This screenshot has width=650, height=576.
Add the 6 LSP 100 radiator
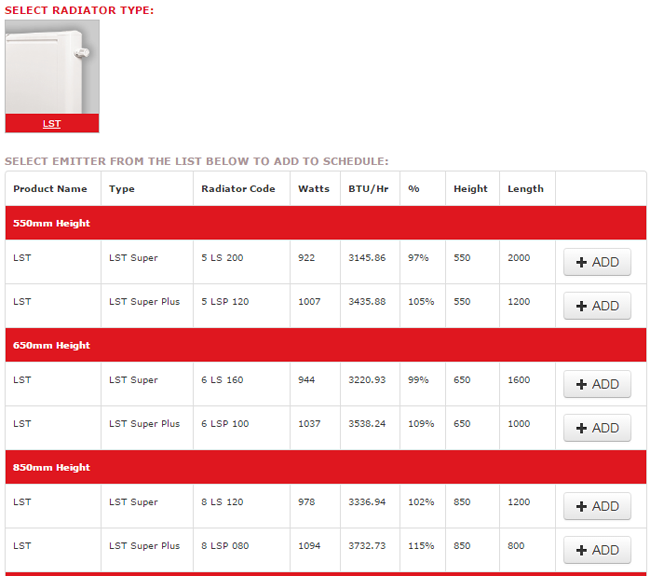(x=597, y=428)
